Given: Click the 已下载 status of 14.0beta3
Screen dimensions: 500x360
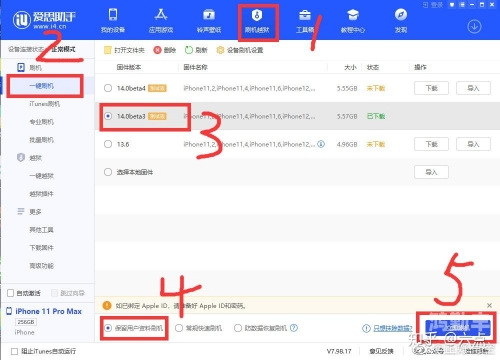Looking at the screenshot, I should 376,116.
